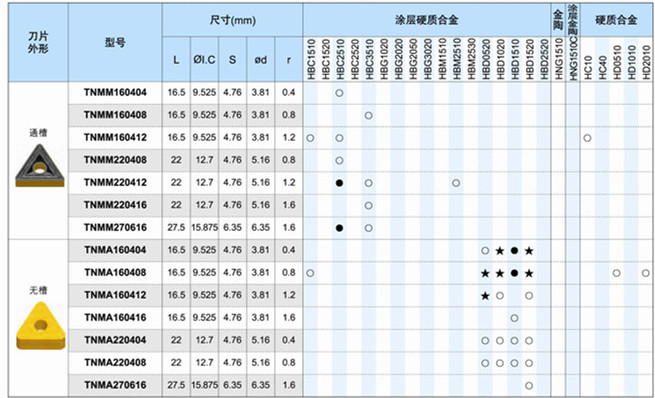Click the open circle in TNMA270616 row
Viewport: 655px width, 398px height.
pyautogui.click(x=529, y=386)
